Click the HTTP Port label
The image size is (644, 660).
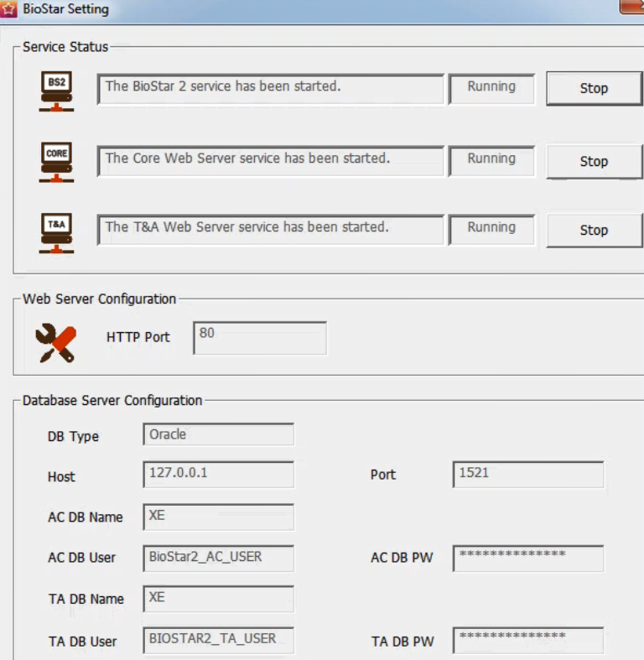[x=138, y=337]
